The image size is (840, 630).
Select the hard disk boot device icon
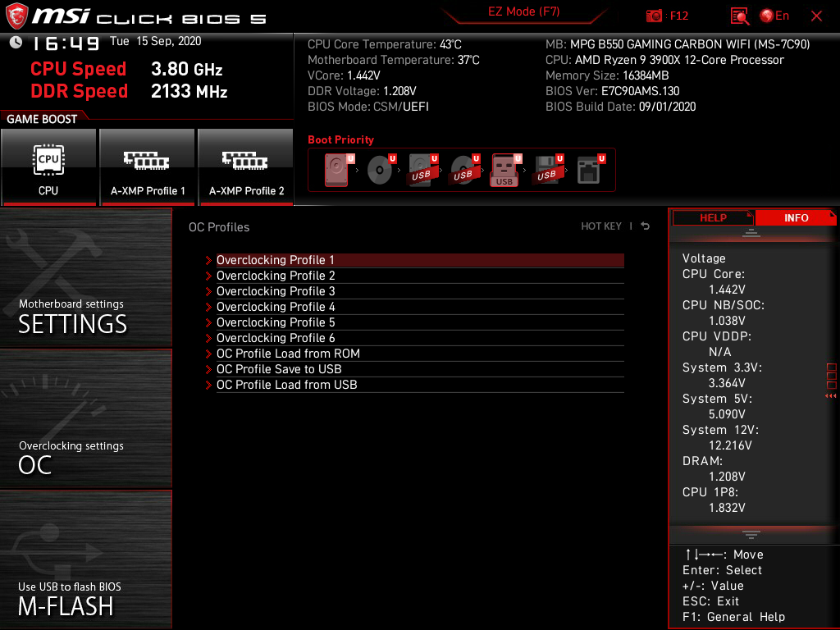pyautogui.click(x=339, y=170)
